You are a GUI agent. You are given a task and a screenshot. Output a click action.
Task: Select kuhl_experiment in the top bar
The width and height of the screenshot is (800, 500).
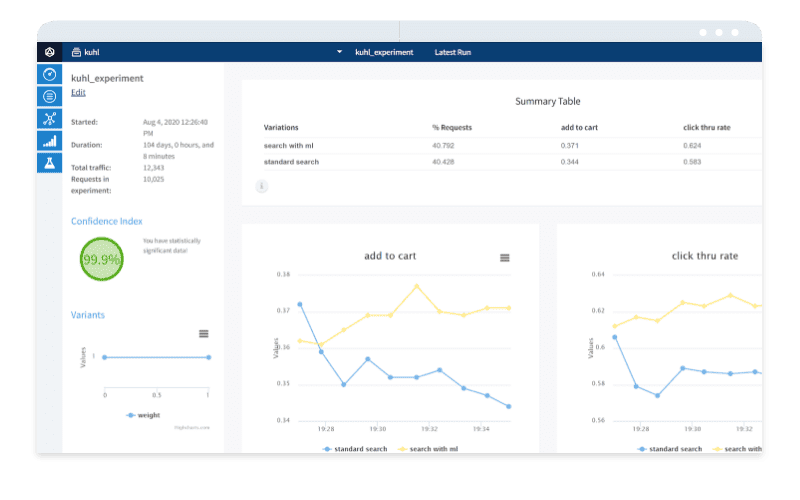(384, 52)
